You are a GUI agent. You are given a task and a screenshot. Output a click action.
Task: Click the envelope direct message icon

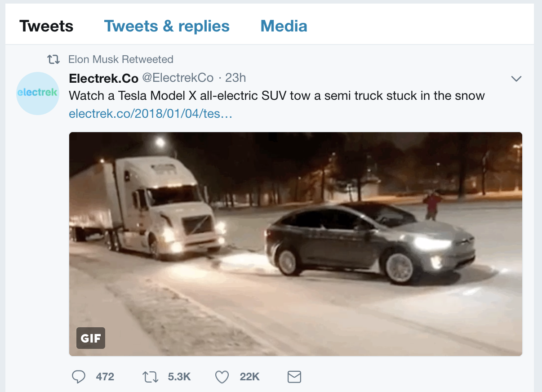(294, 377)
